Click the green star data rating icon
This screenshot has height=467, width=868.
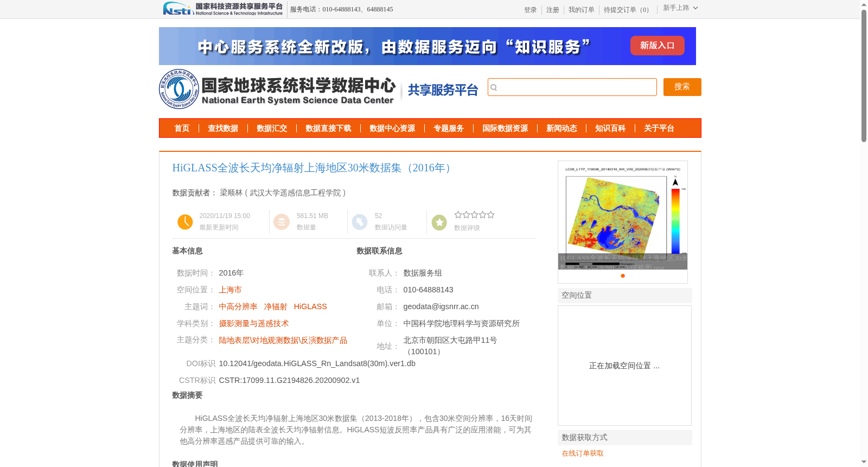click(439, 222)
